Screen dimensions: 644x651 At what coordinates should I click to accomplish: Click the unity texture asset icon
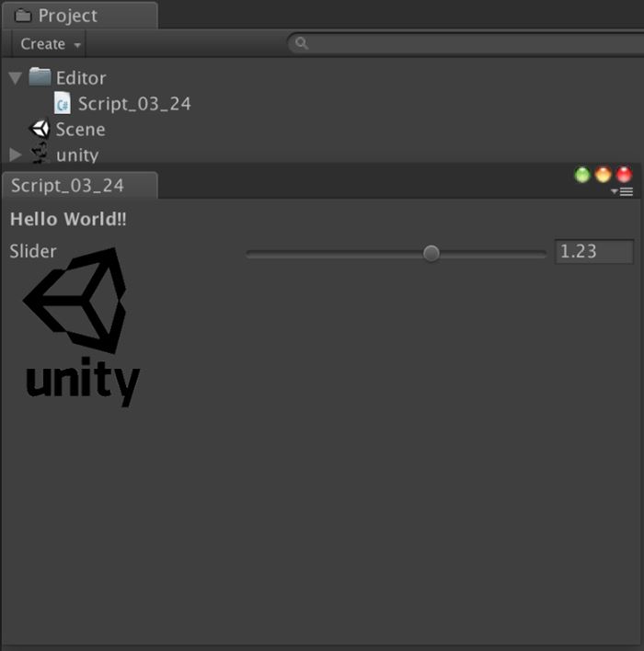coord(40,154)
